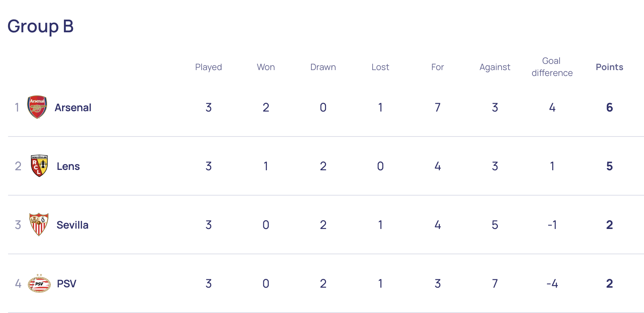The height and width of the screenshot is (313, 644).
Task: Click the Goal difference column header
Action: click(552, 67)
